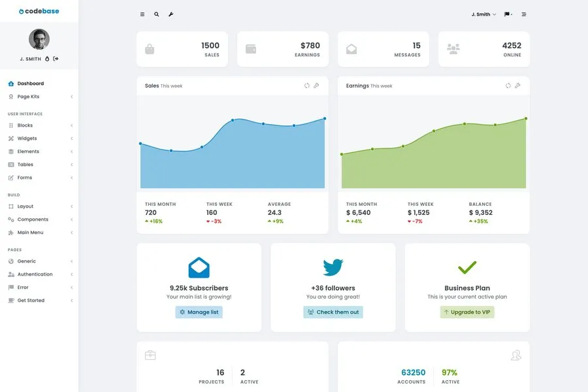
Task: Click the sign-out arrow icon beside J. SMITH
Action: [x=56, y=59]
